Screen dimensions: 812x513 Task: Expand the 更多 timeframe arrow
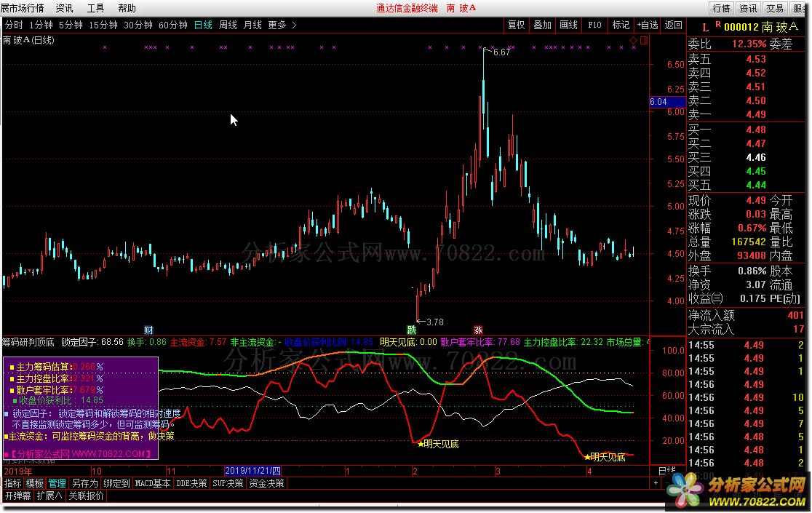point(294,25)
